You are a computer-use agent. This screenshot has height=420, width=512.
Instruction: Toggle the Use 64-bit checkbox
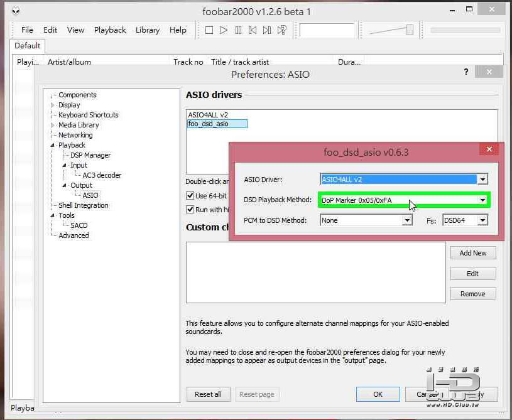190,195
